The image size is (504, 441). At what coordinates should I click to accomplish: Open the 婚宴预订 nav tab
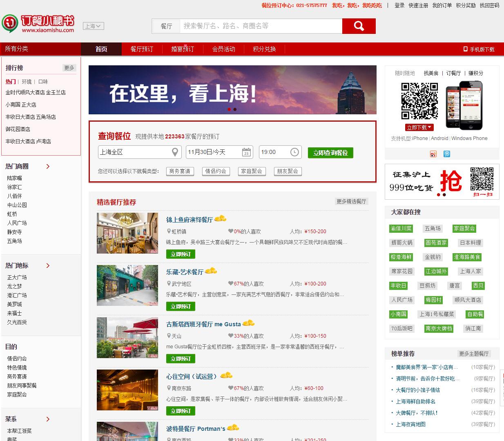pos(183,49)
